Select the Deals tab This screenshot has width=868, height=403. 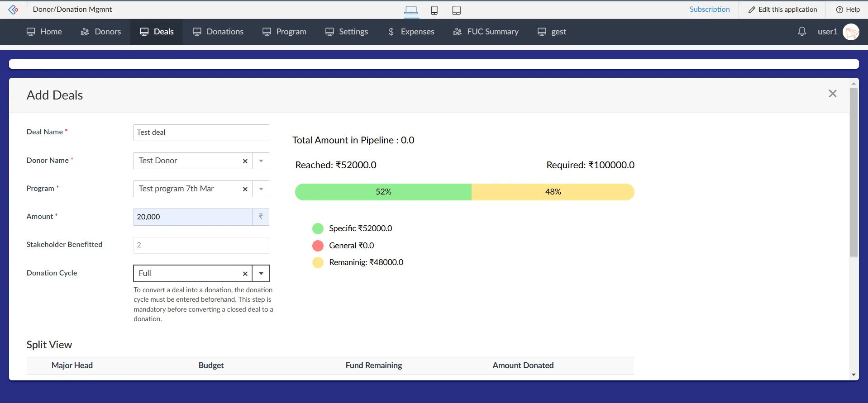click(x=157, y=32)
